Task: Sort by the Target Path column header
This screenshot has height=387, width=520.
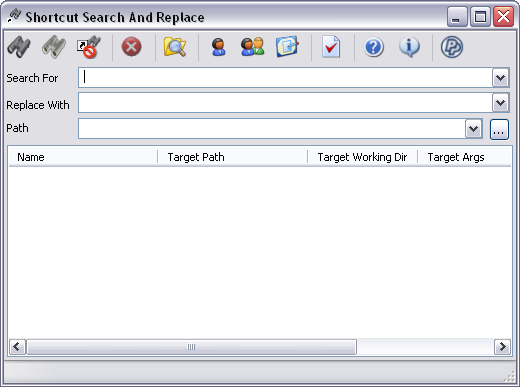Action: (x=232, y=157)
